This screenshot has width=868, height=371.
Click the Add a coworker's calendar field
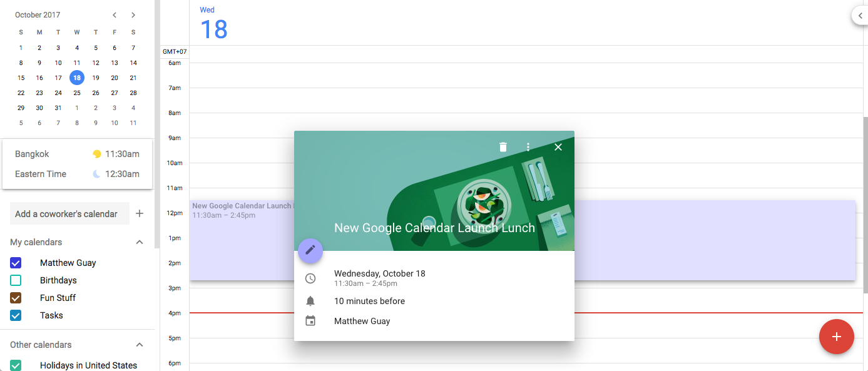coord(69,213)
